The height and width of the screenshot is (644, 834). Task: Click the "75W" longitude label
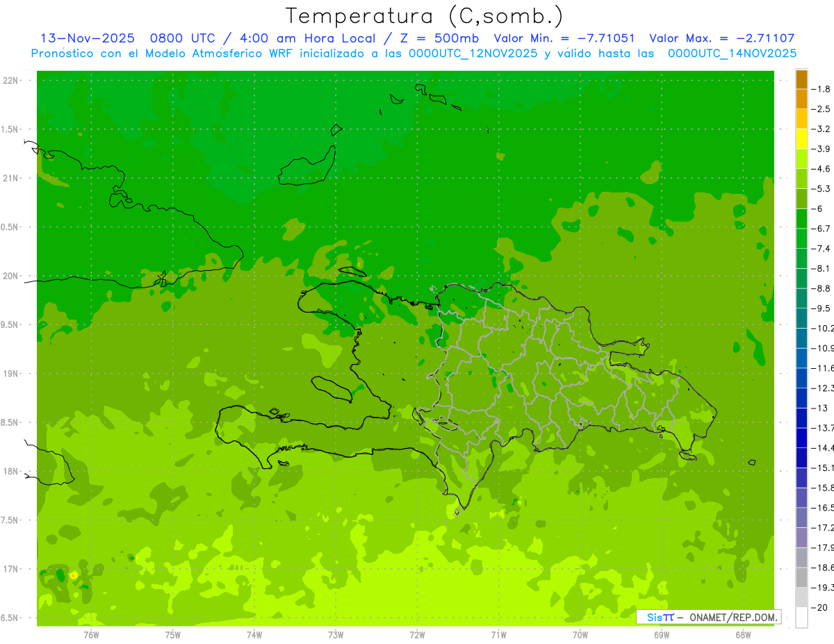(x=173, y=634)
